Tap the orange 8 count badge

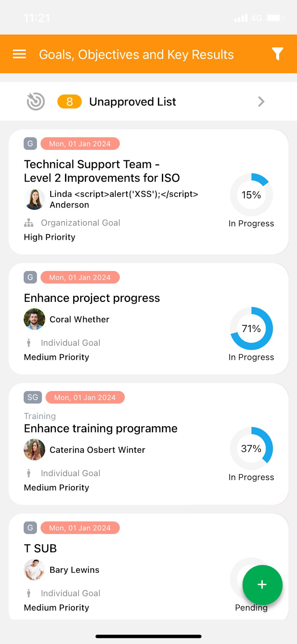[70, 102]
